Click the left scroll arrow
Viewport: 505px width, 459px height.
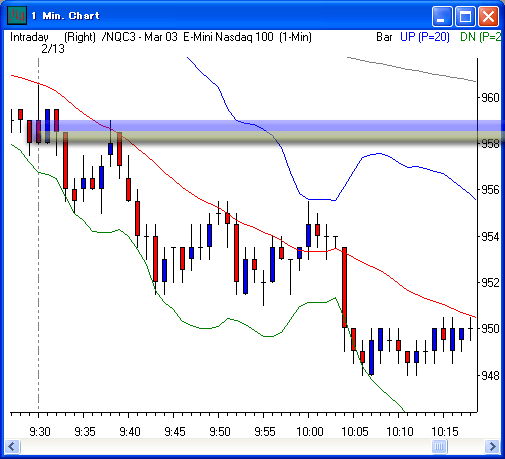[x=13, y=446]
